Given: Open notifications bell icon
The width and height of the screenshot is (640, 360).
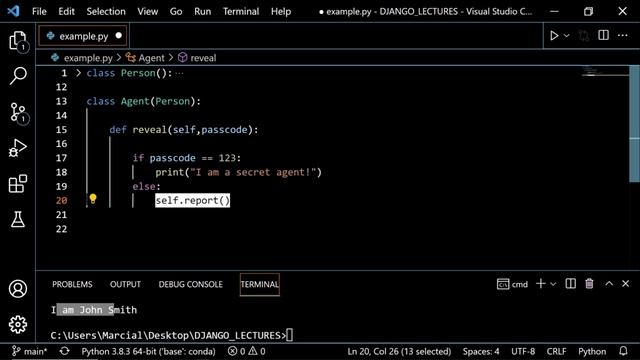Looking at the screenshot, I should pos(623,351).
